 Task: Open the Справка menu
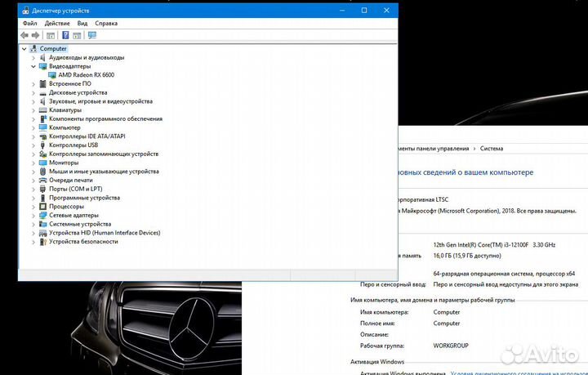point(106,23)
